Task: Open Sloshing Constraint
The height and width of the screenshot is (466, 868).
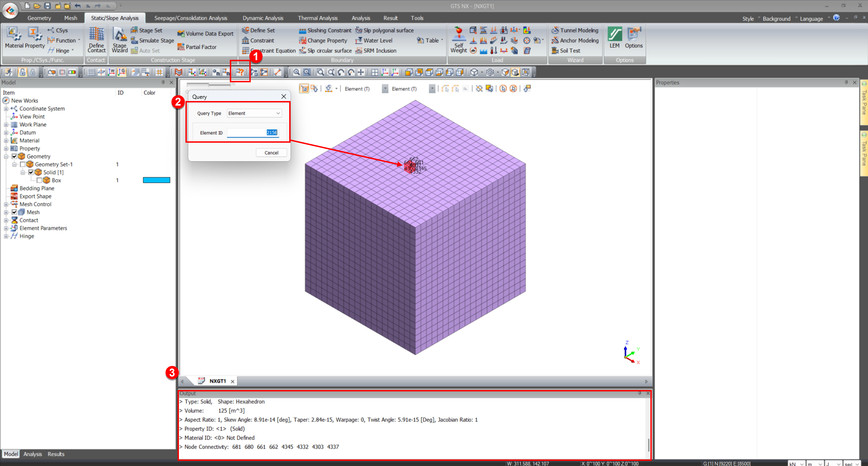Action: (325, 30)
